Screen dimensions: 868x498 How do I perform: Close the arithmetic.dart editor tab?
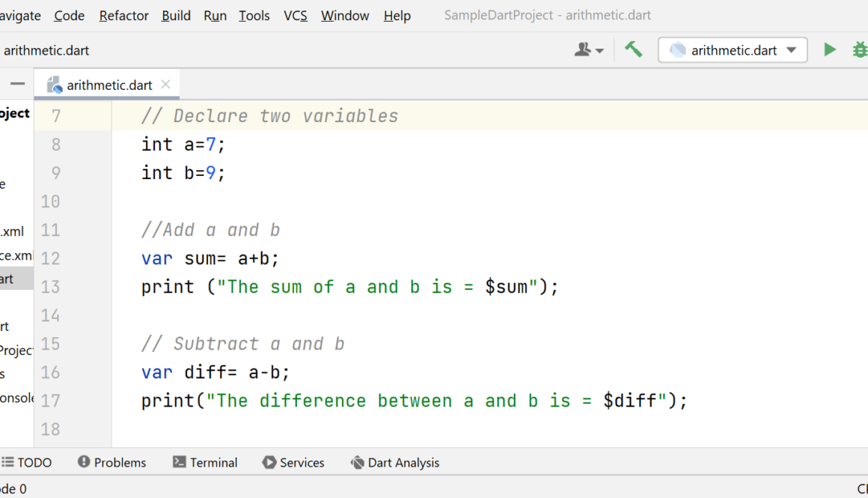pyautogui.click(x=165, y=85)
